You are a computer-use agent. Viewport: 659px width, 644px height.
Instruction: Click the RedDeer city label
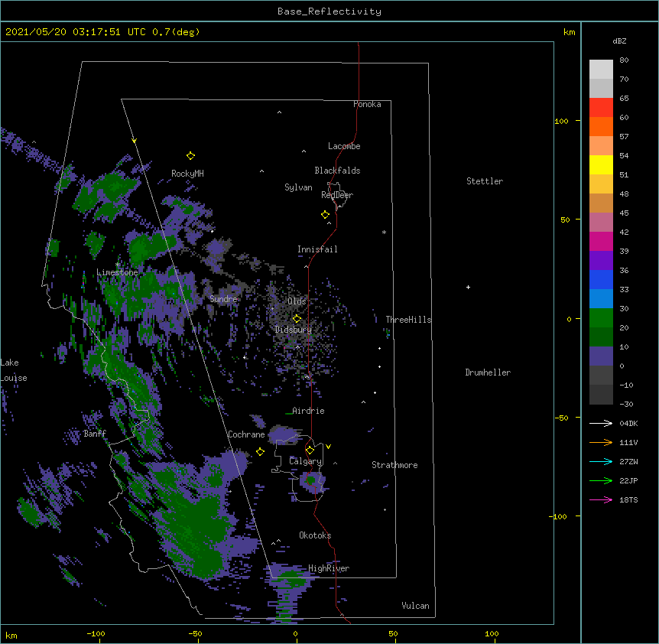pos(337,195)
